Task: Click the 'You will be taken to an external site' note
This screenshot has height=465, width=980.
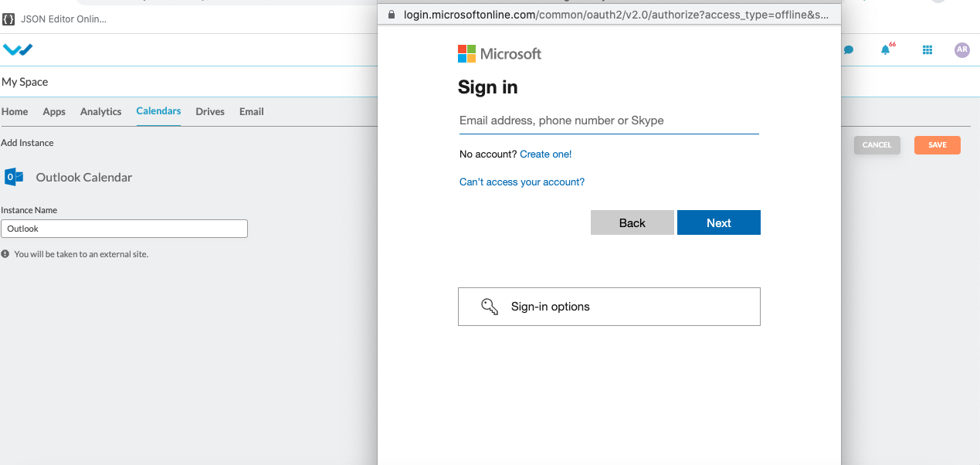Action: [81, 254]
